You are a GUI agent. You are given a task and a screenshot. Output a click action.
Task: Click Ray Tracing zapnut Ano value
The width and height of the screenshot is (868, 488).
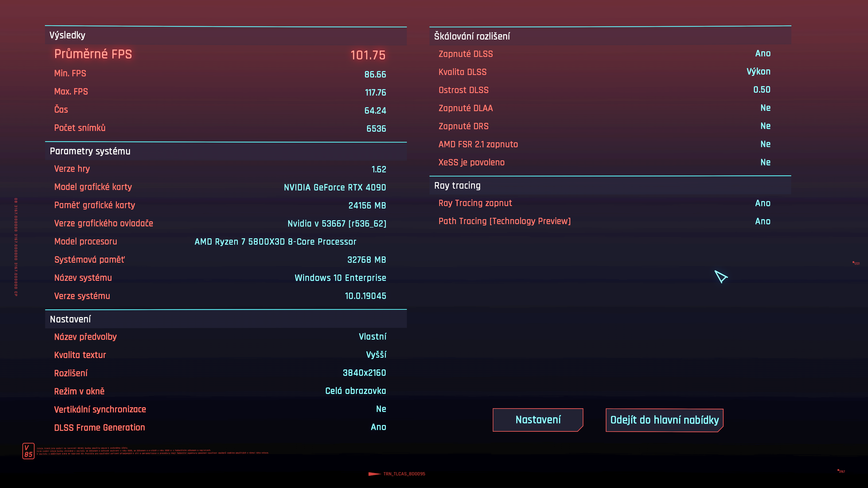point(762,203)
